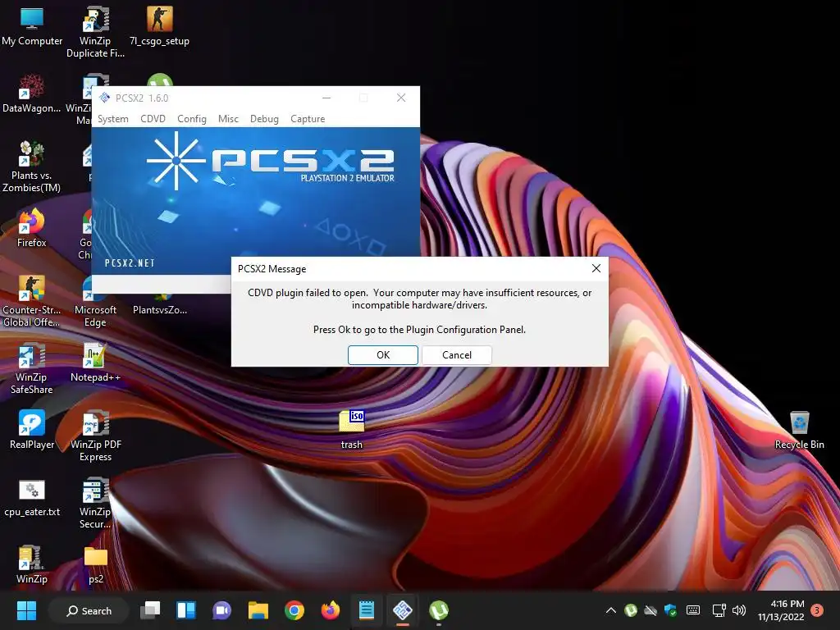Screen dimensions: 840x630
Task: Select the Recycle Bin desktop icon
Action: coord(799,430)
